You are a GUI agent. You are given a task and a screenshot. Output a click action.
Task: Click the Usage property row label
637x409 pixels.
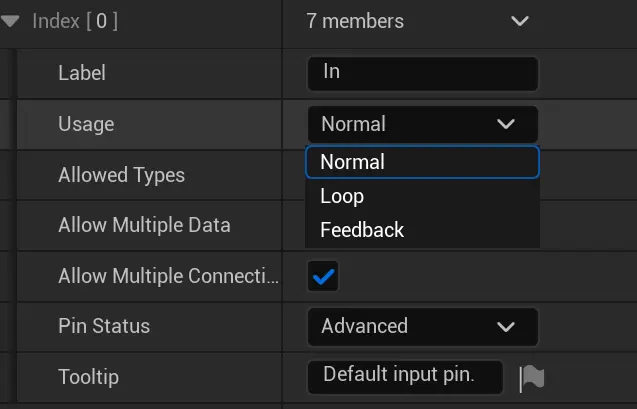coord(86,124)
